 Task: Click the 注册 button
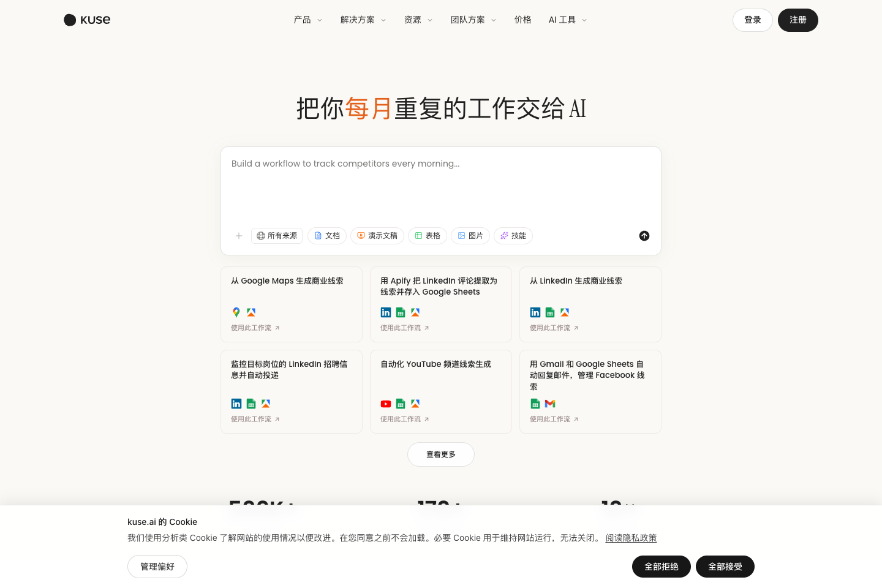[x=798, y=20]
